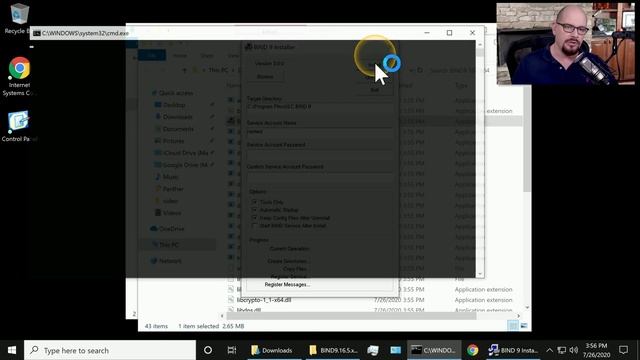Viewport: 640px width, 360px height.
Task: Maximize the cmd.exe window
Action: point(449,33)
